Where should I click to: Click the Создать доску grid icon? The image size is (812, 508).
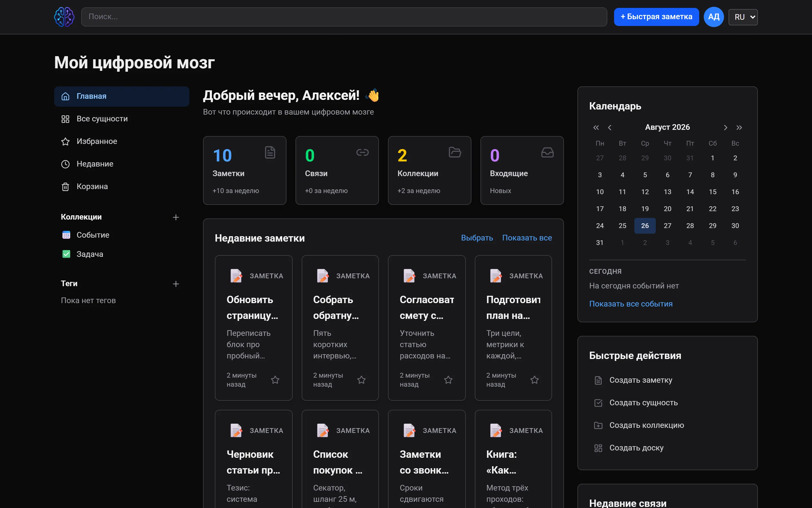pyautogui.click(x=598, y=448)
